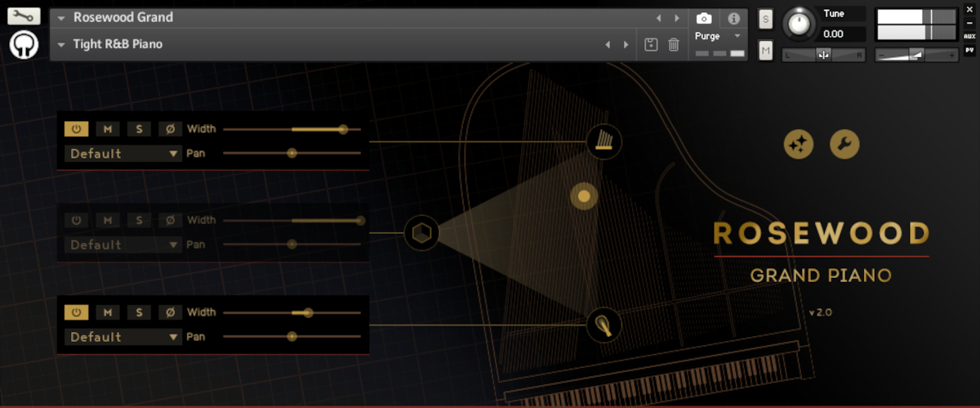The height and width of the screenshot is (408, 980).
Task: Click the glowing center position dot on the piano
Action: click(584, 196)
